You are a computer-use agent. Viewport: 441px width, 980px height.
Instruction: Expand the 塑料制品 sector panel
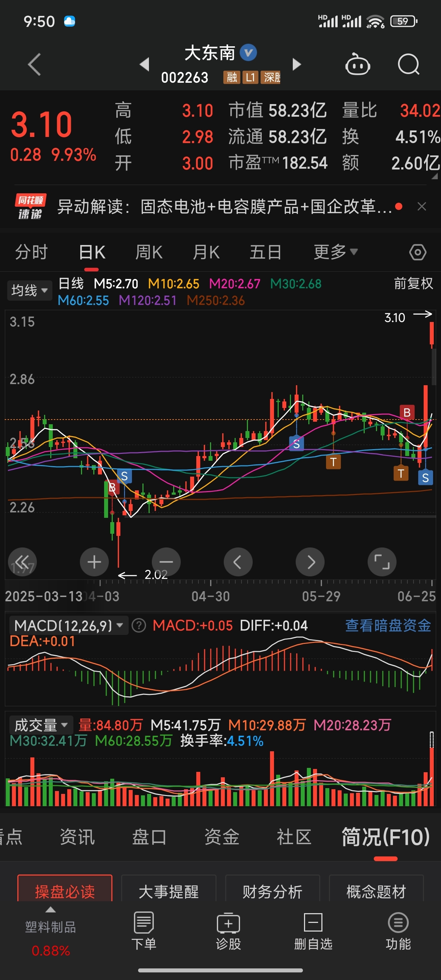pos(51,932)
